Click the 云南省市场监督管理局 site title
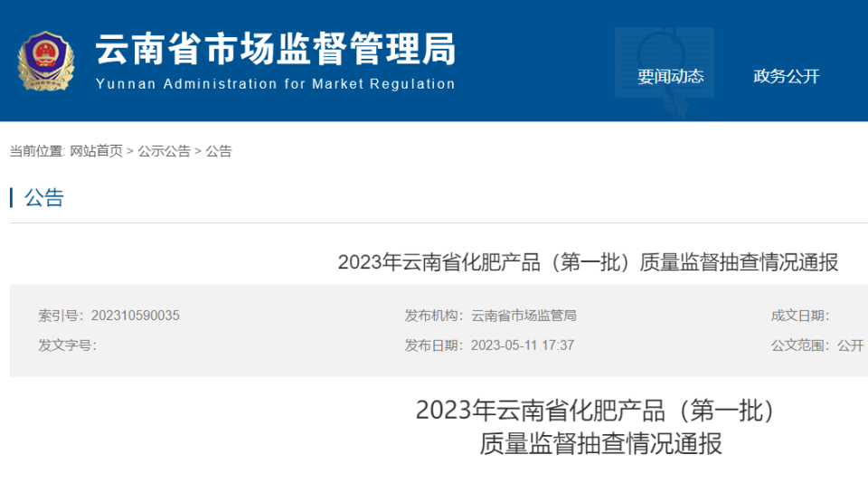868x483 pixels. [x=275, y=49]
